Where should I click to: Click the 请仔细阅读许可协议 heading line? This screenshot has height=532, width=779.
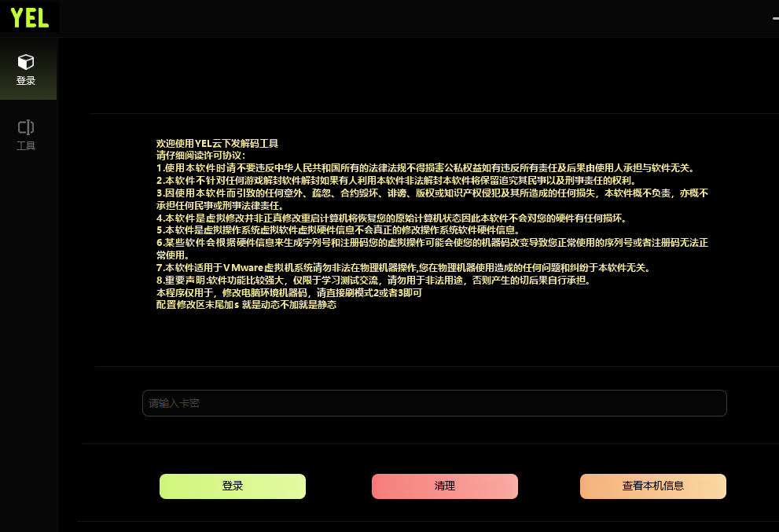pyautogui.click(x=200, y=156)
